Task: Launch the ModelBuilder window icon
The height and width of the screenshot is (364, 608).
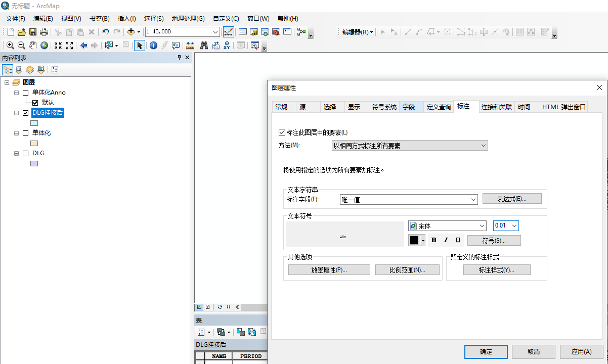Action: tap(301, 32)
